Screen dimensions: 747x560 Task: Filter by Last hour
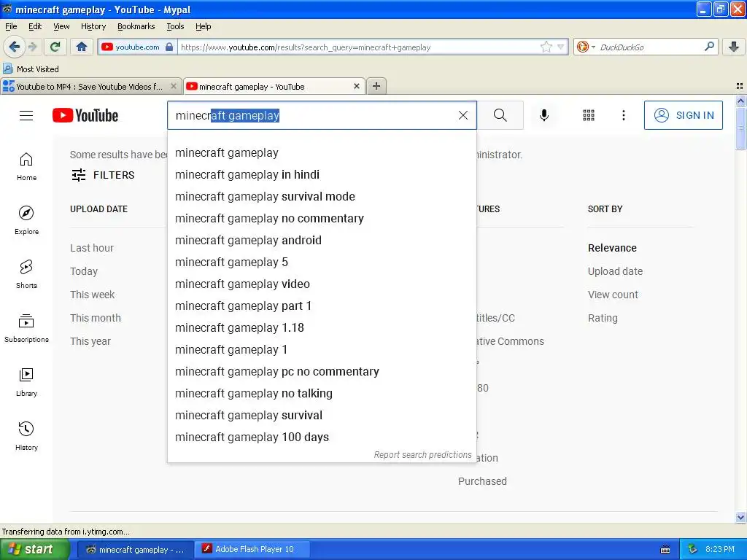tap(92, 248)
